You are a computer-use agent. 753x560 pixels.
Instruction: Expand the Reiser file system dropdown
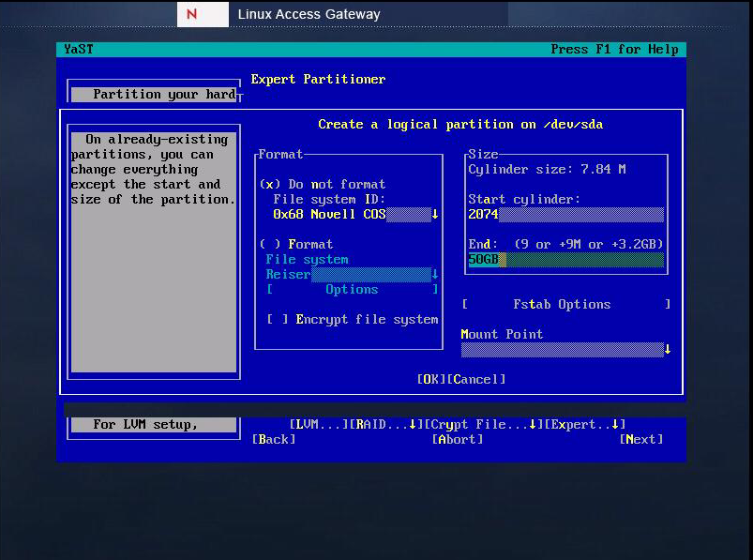[x=434, y=275]
